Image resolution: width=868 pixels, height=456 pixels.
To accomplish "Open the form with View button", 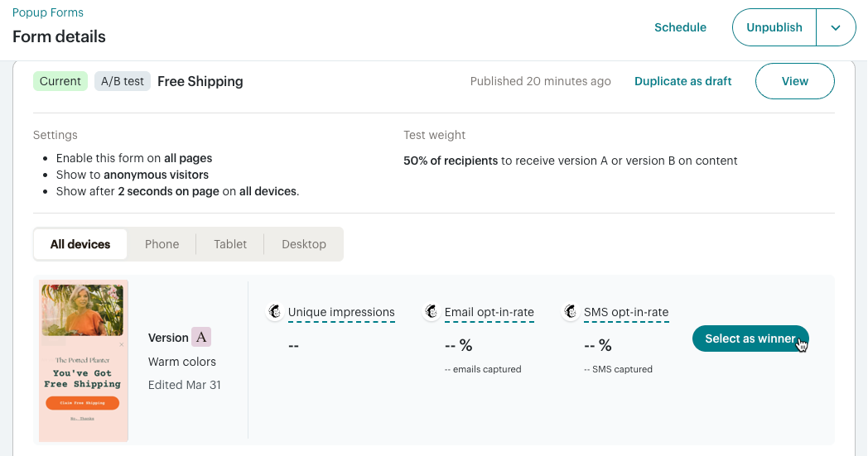I will (795, 81).
